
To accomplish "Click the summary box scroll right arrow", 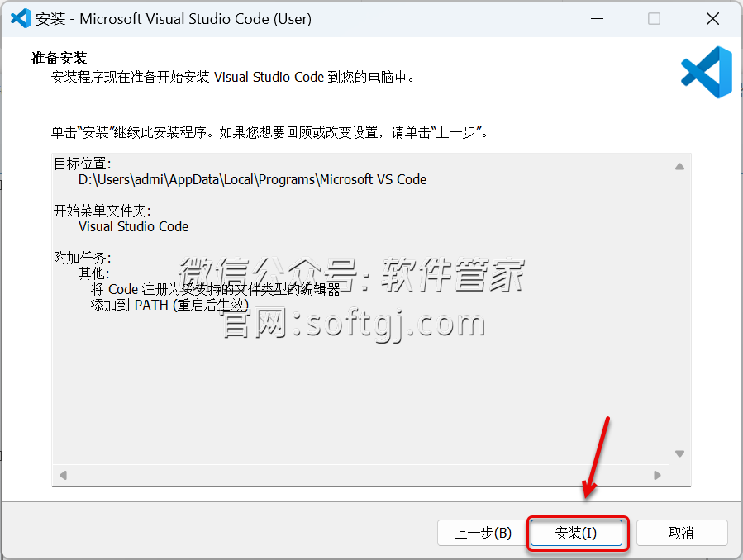I will pyautogui.click(x=657, y=475).
